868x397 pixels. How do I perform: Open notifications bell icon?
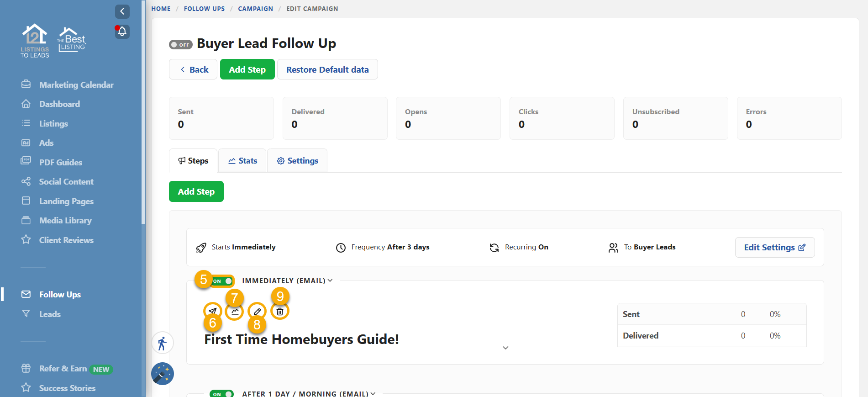(122, 32)
